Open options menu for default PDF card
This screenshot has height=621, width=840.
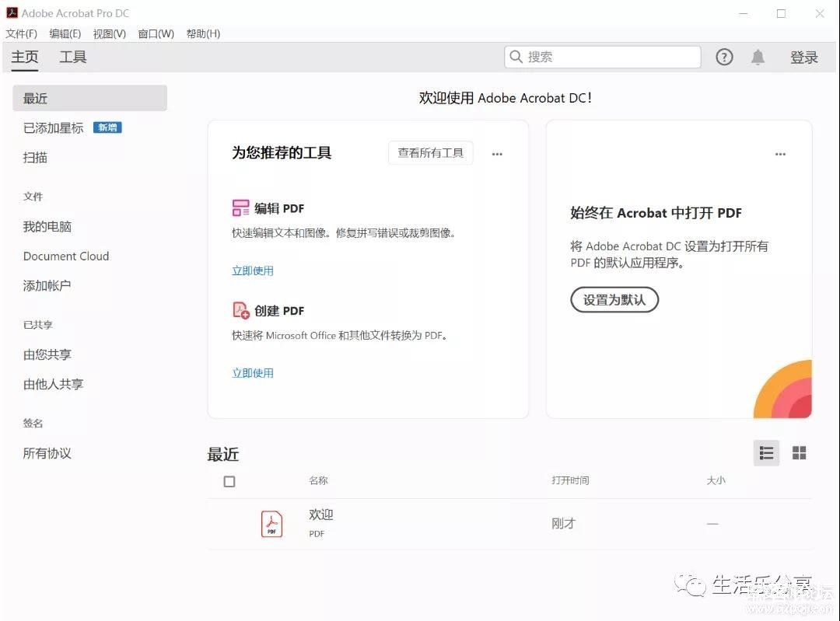(x=781, y=154)
